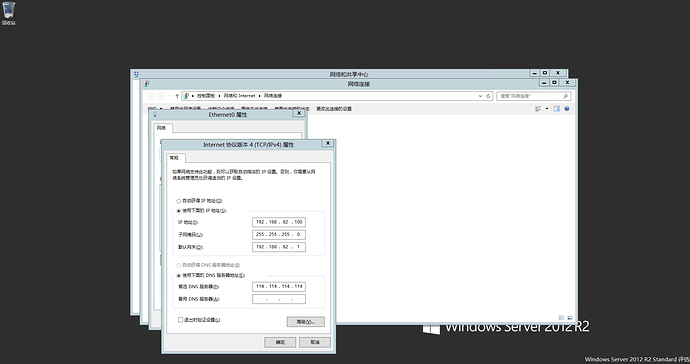This screenshot has width=690, height=364.
Task: Select 使用下面的 DNS 服务器地址 radio button
Action: (179, 276)
